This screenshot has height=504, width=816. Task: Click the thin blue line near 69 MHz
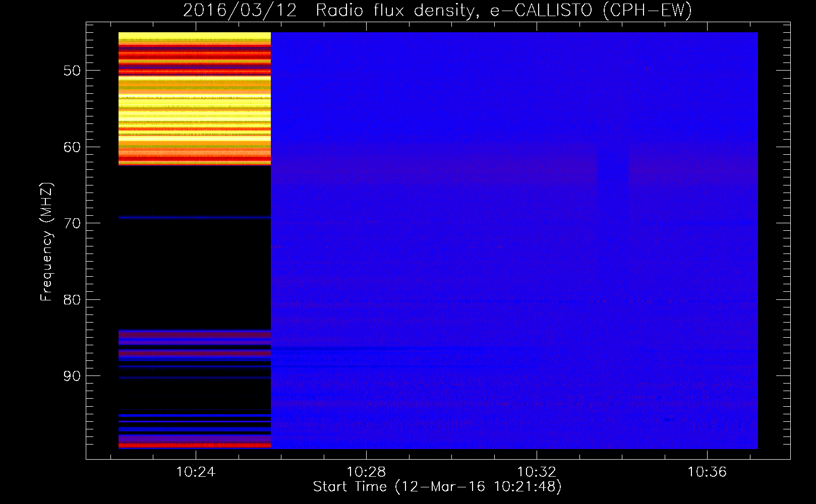click(195, 218)
